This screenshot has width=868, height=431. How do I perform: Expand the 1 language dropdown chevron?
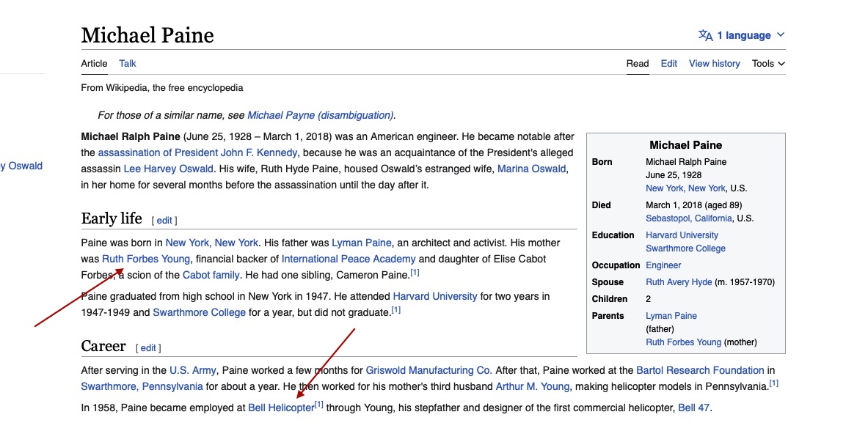click(x=781, y=35)
